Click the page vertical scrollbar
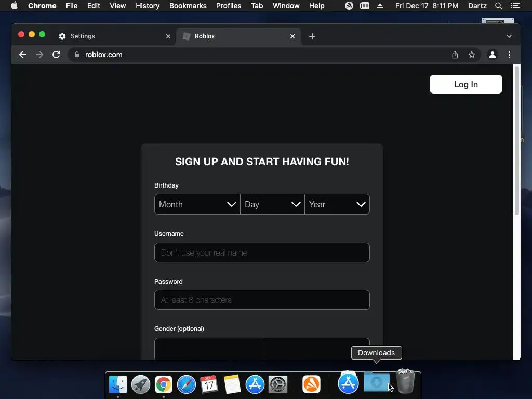This screenshot has width=532, height=399. [517, 141]
